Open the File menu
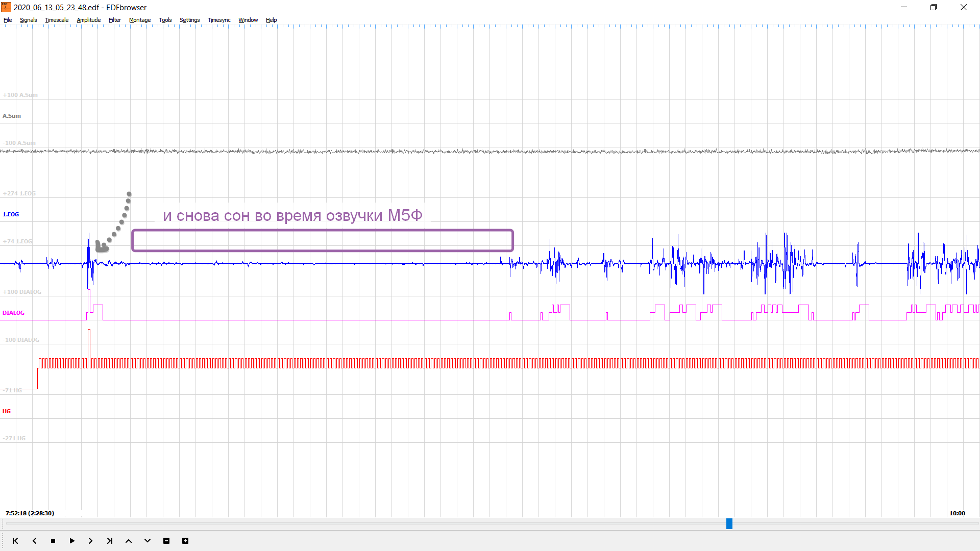980x551 pixels. click(8, 20)
